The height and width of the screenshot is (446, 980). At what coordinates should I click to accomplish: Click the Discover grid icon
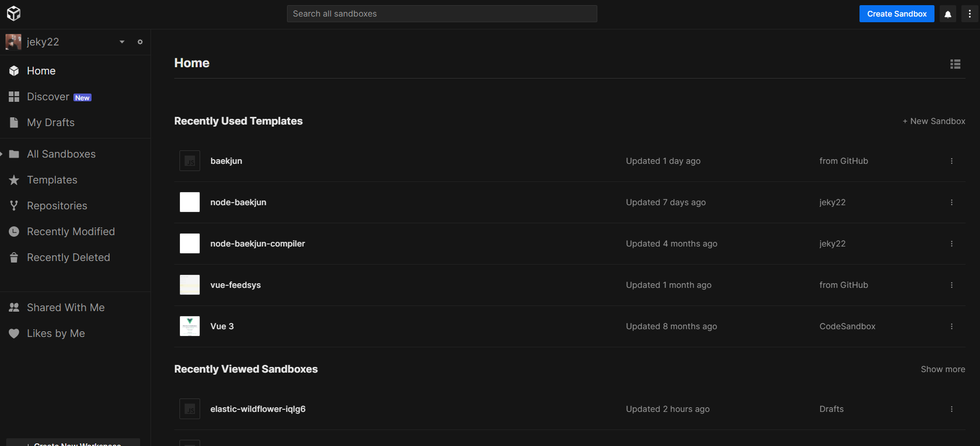point(14,97)
